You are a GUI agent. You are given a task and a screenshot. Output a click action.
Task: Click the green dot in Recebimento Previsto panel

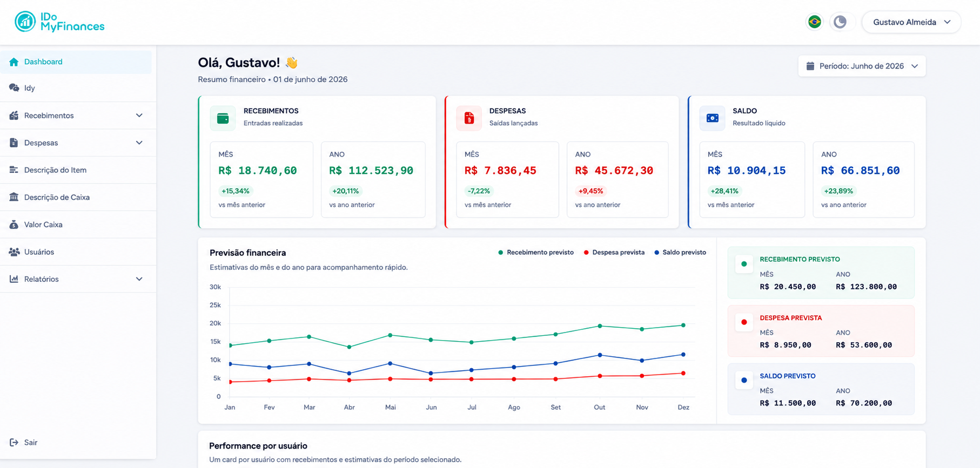[744, 264]
